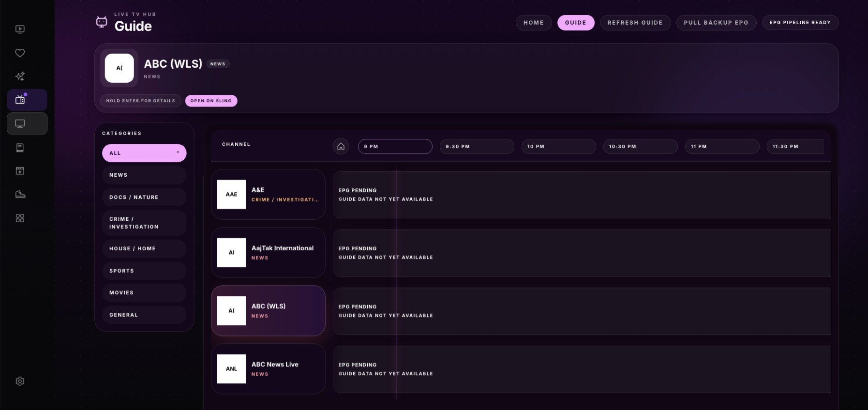Viewport: 868px width, 410px height.
Task: Select the 10:30 PM time slot
Action: pyautogui.click(x=640, y=147)
